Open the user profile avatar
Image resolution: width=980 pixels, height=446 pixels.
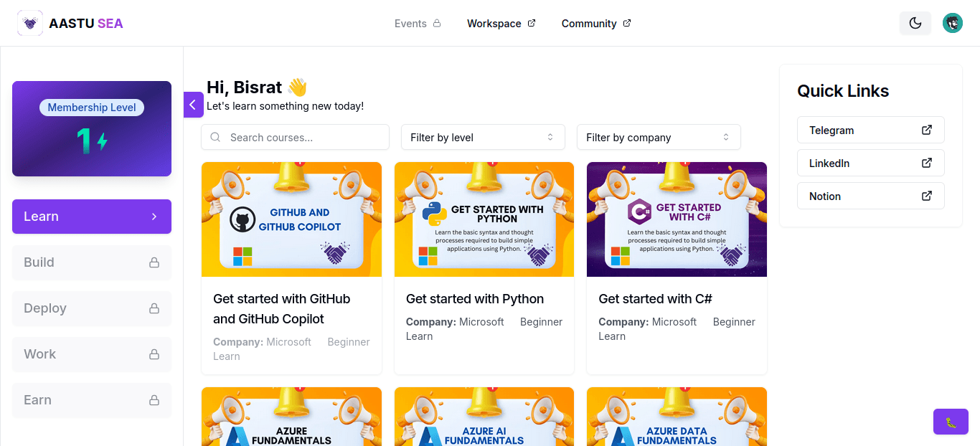953,23
